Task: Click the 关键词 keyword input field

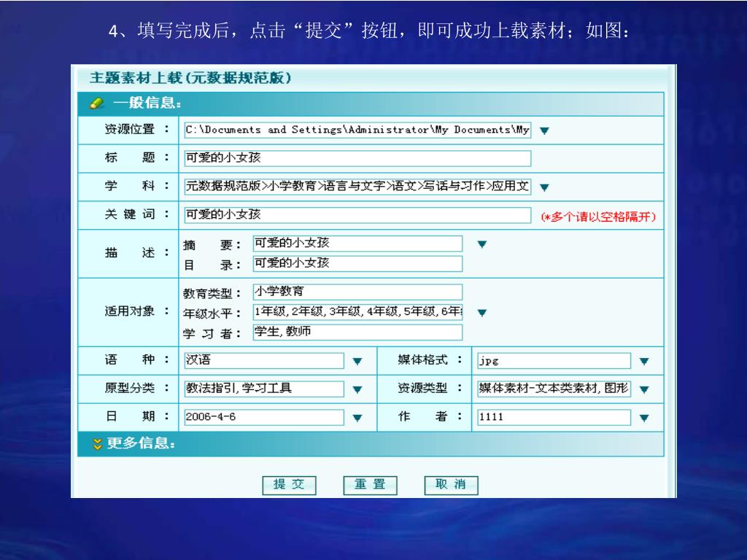Action: (357, 215)
